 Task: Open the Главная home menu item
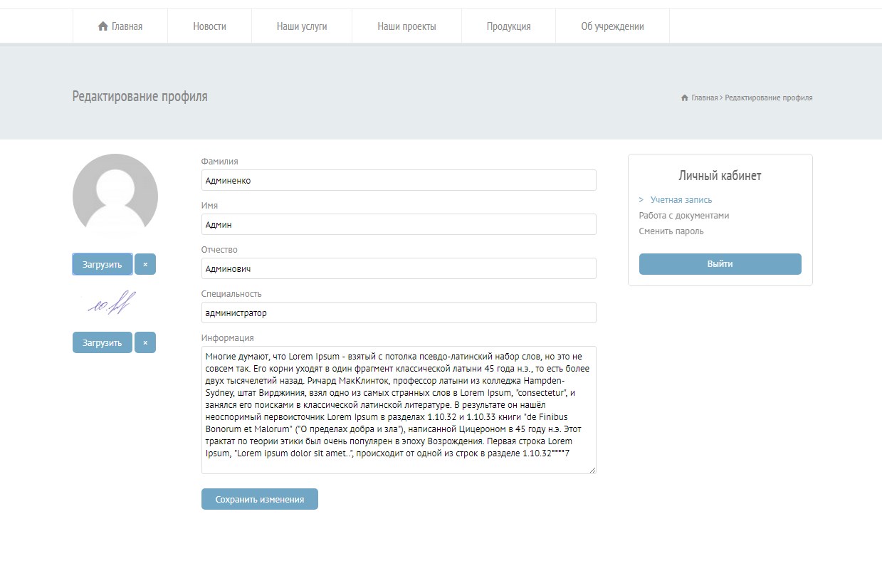pyautogui.click(x=120, y=26)
